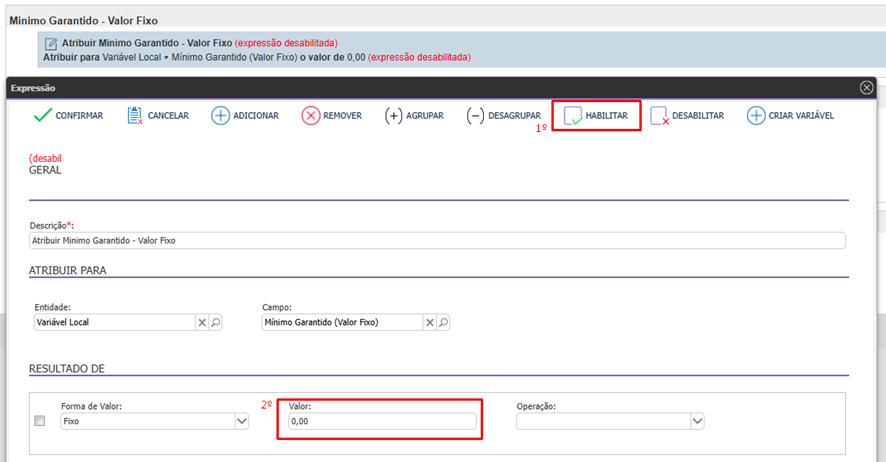Click the Agrupar (+) icon
Image resolution: width=886 pixels, height=462 pixels.
pyautogui.click(x=394, y=116)
